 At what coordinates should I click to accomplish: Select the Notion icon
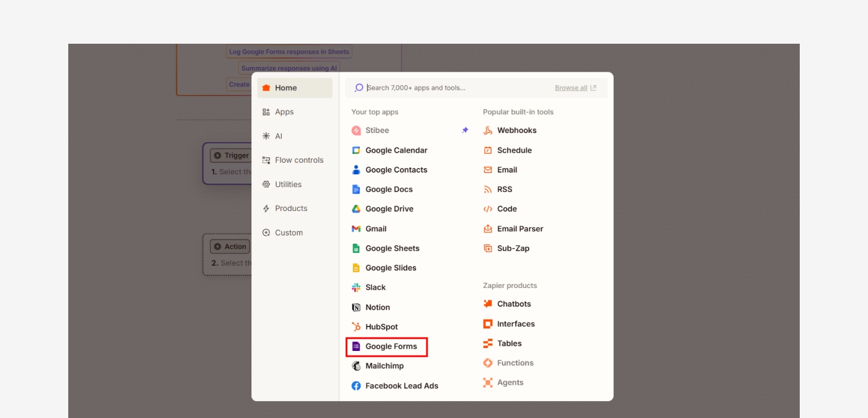356,307
